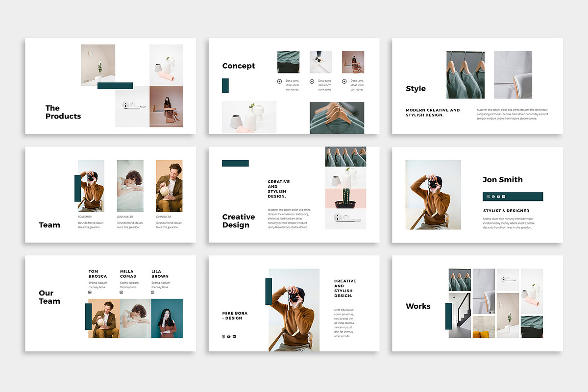Select the staircase photo in Works slide
This screenshot has width=588, height=392.
(460, 316)
